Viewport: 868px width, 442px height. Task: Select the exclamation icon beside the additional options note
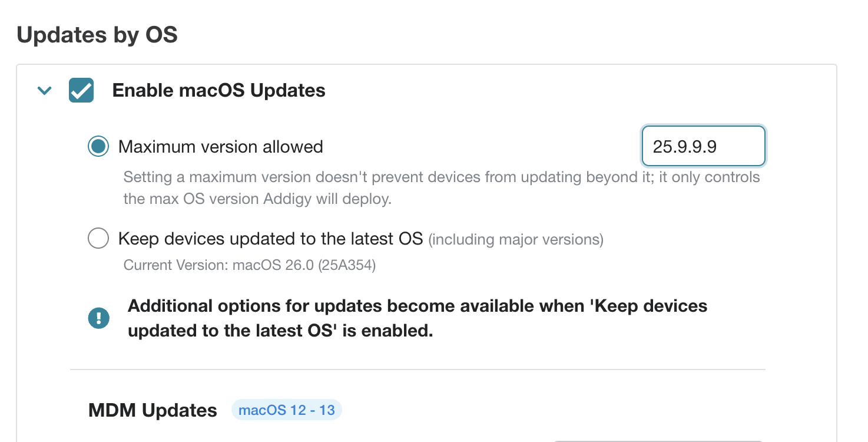(x=99, y=318)
